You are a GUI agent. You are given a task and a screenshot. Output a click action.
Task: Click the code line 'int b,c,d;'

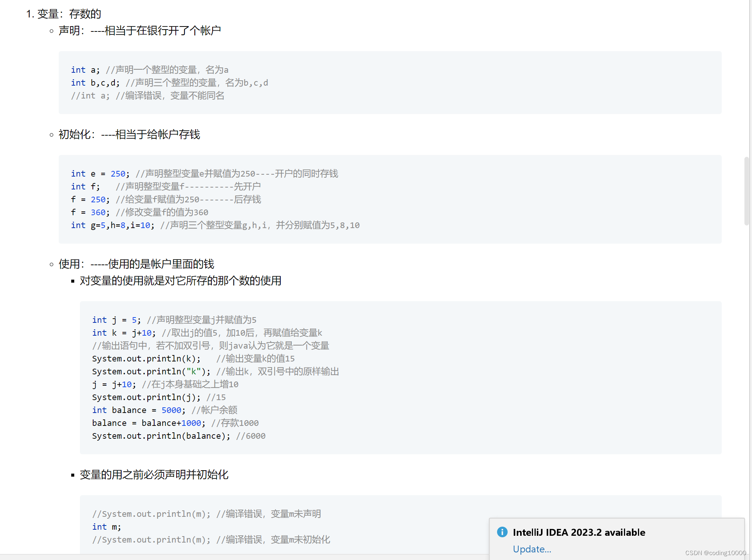(95, 83)
